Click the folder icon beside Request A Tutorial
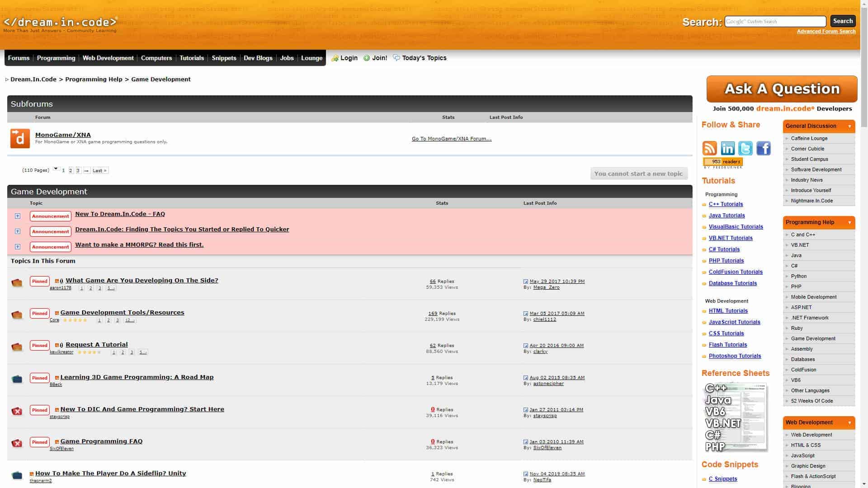 [x=17, y=346]
